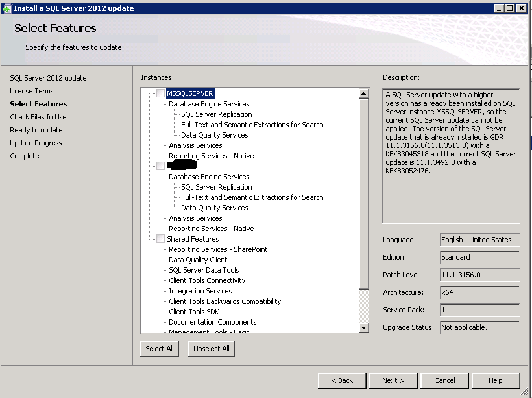Click the License Terms step
Image resolution: width=532 pixels, height=398 pixels.
[32, 91]
